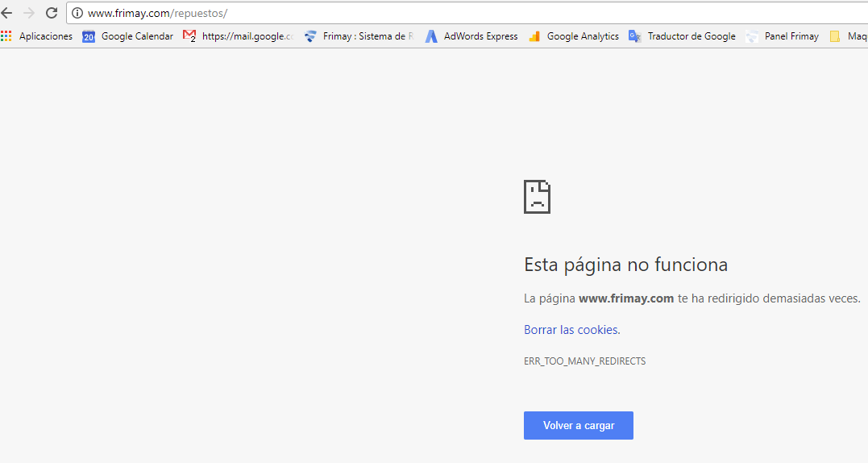The image size is (868, 463).
Task: View site information icon in address bar
Action: tap(77, 13)
